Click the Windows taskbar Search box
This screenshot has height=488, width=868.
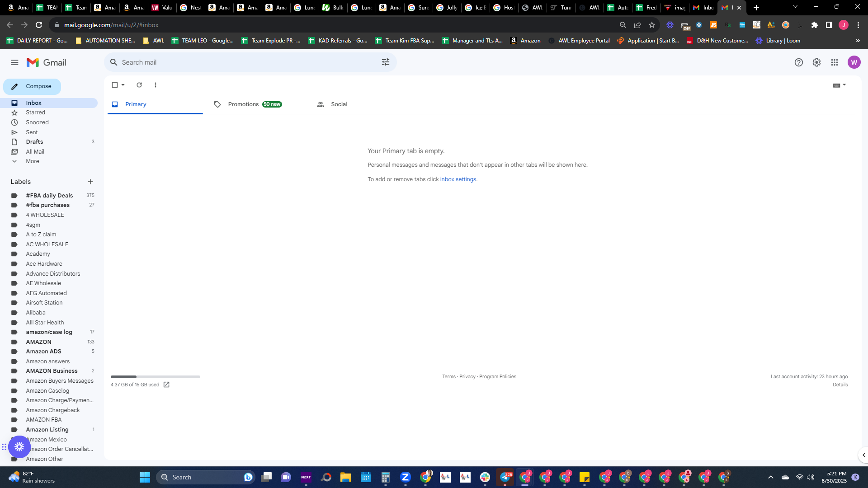pyautogui.click(x=206, y=477)
